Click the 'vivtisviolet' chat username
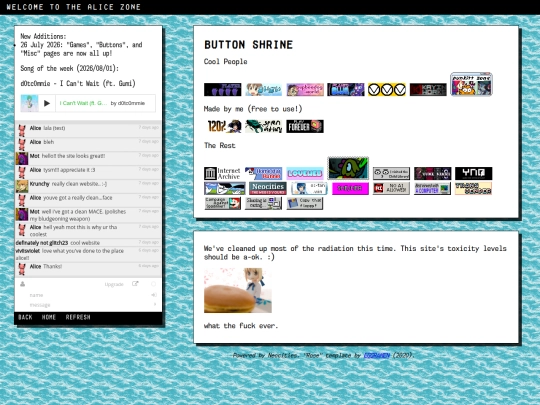The width and height of the screenshot is (540, 405). [x=28, y=251]
